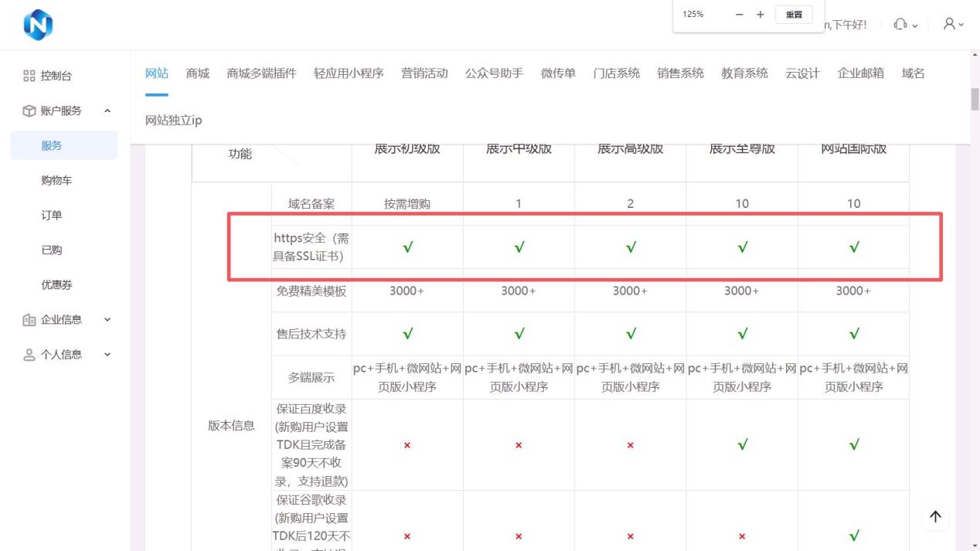Image resolution: width=980 pixels, height=551 pixels.
Task: Open 控制台 in the sidebar
Action: pos(56,76)
